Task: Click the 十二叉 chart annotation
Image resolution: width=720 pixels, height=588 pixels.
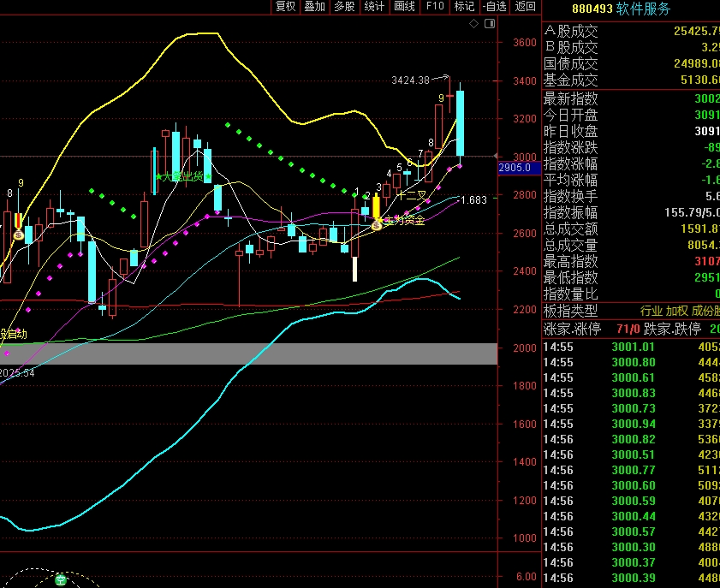Action: 412,196
